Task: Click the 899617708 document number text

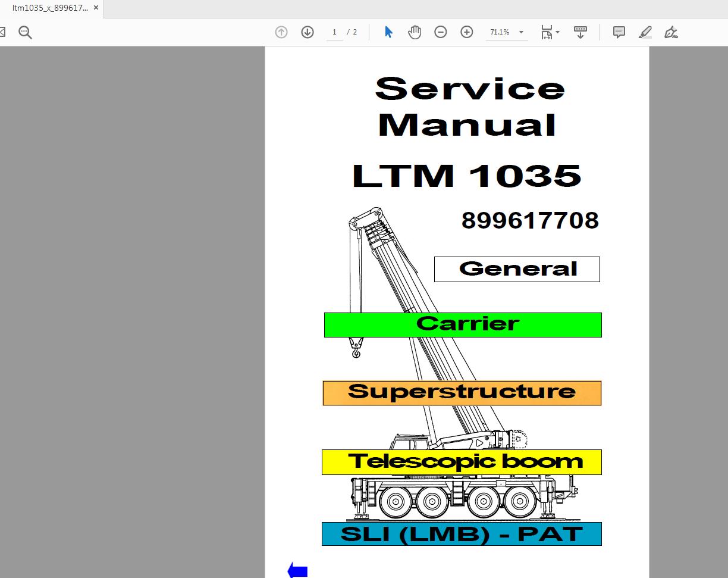Action: pyautogui.click(x=530, y=220)
